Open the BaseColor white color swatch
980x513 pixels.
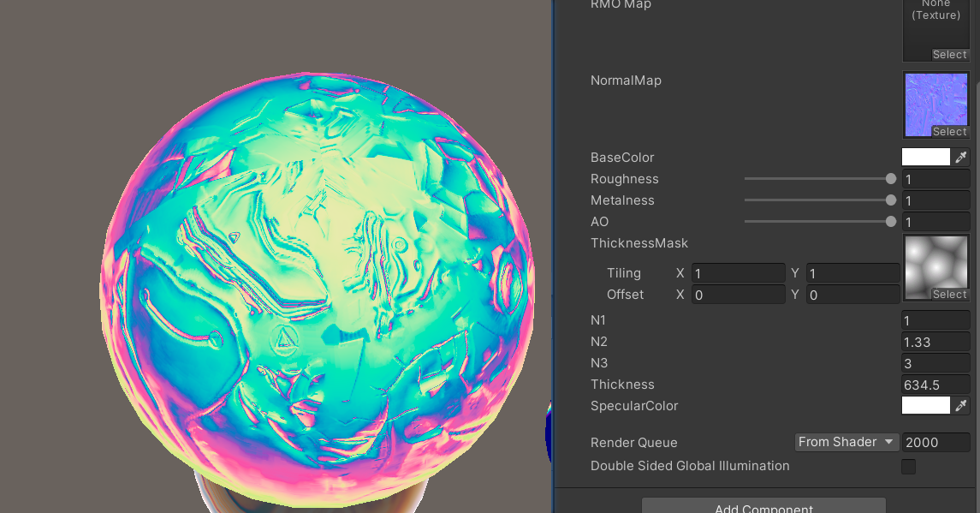point(926,158)
